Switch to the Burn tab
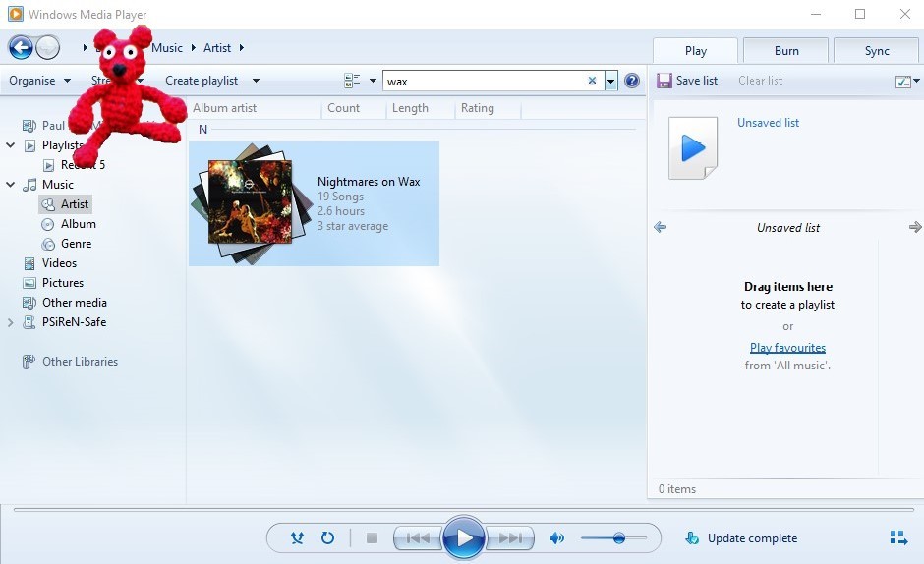 [x=786, y=51]
